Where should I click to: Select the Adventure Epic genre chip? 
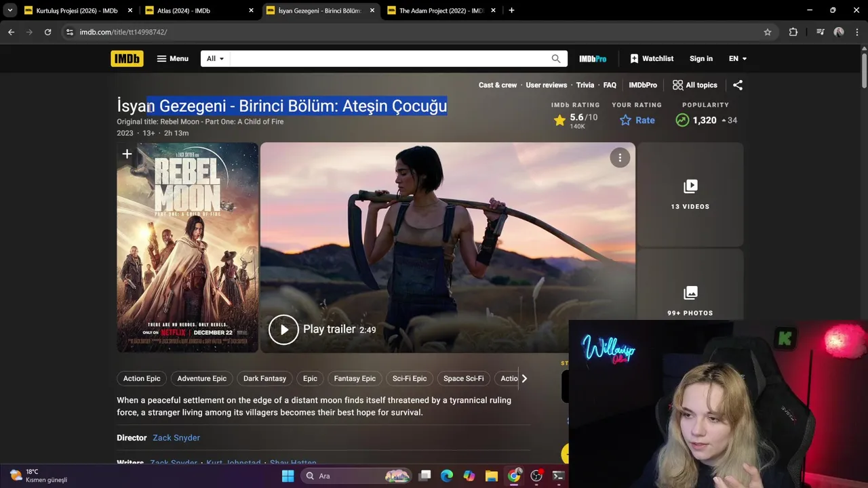[x=201, y=379]
